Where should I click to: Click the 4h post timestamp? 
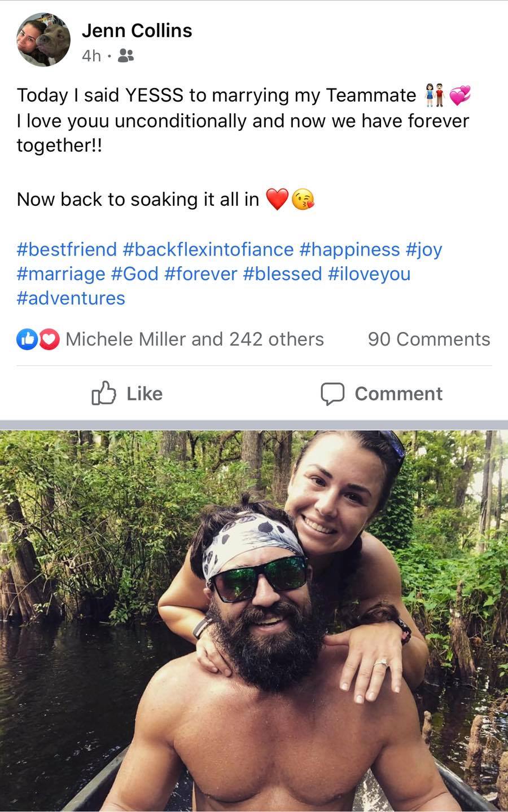pyautogui.click(x=91, y=55)
